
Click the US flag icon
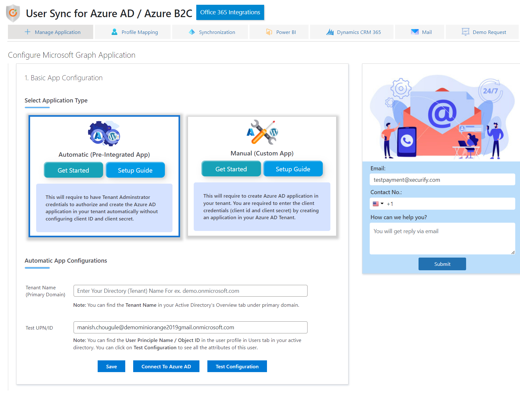click(376, 204)
